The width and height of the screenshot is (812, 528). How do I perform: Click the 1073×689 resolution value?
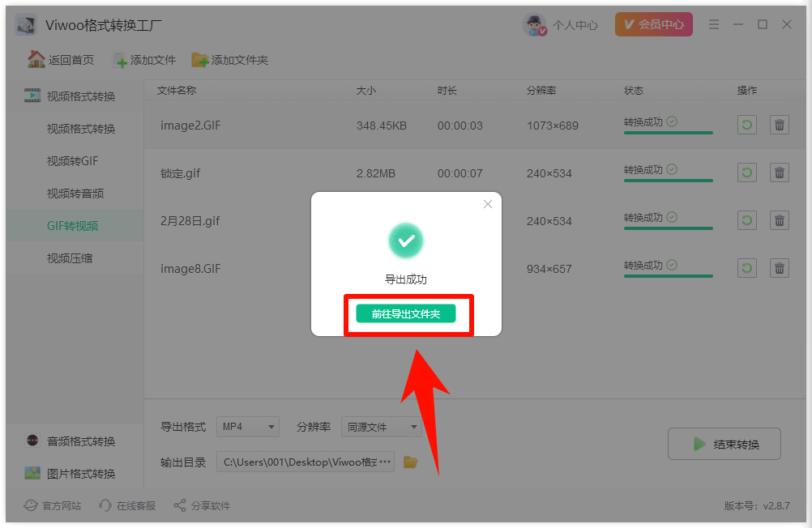[553, 126]
